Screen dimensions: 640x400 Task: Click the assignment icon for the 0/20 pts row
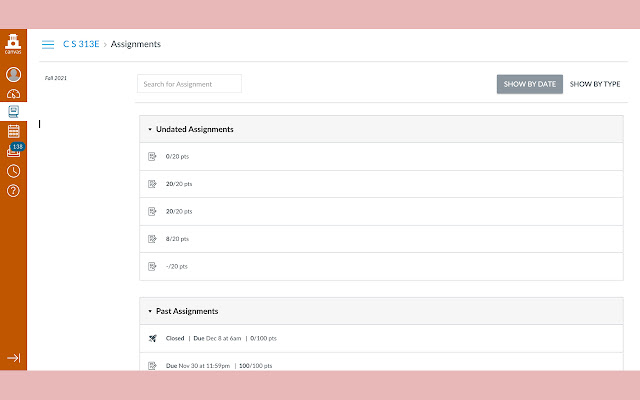[x=152, y=156]
